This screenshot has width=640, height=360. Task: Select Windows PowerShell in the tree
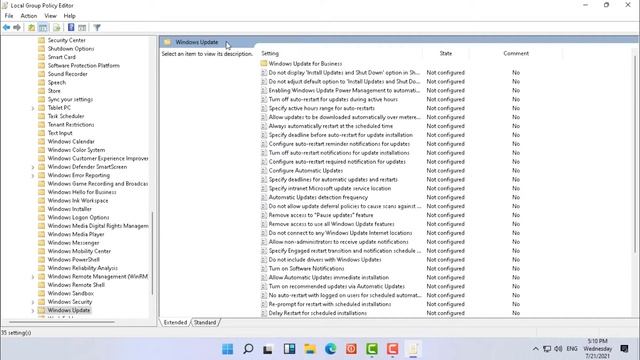point(73,260)
